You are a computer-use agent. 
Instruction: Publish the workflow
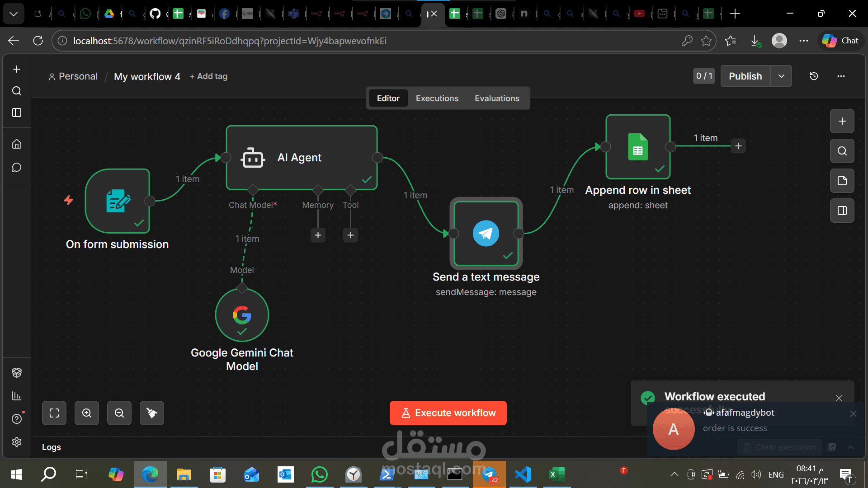(745, 76)
